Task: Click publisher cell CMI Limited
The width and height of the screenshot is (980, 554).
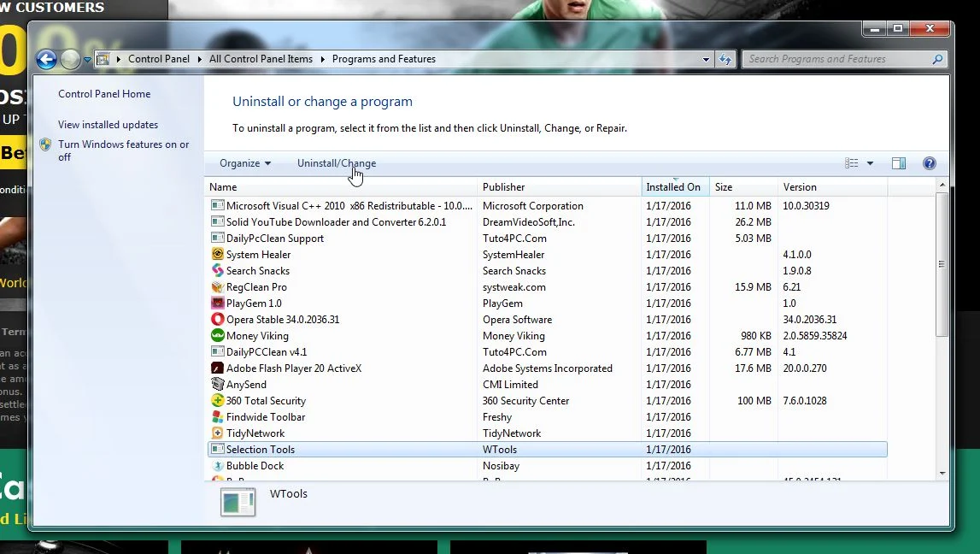Action: (510, 385)
